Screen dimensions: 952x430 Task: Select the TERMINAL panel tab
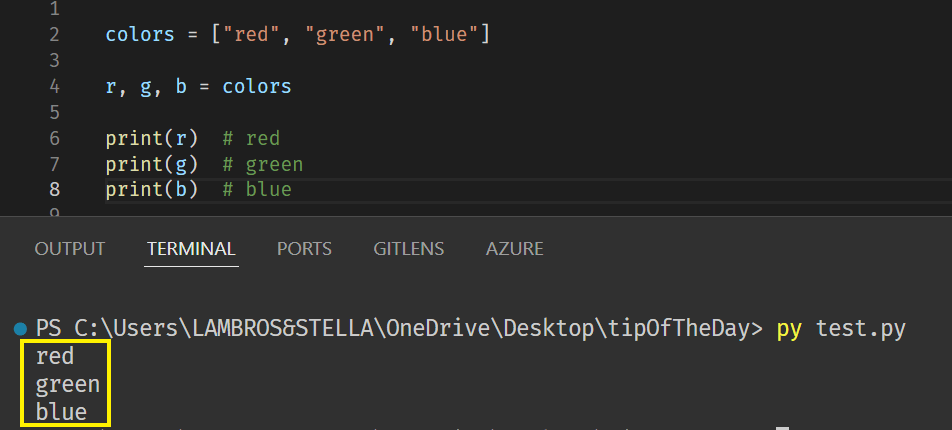(191, 248)
